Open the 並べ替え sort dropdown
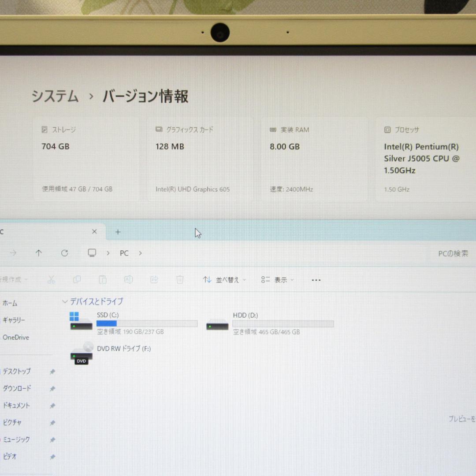The image size is (476, 476). coord(224,279)
